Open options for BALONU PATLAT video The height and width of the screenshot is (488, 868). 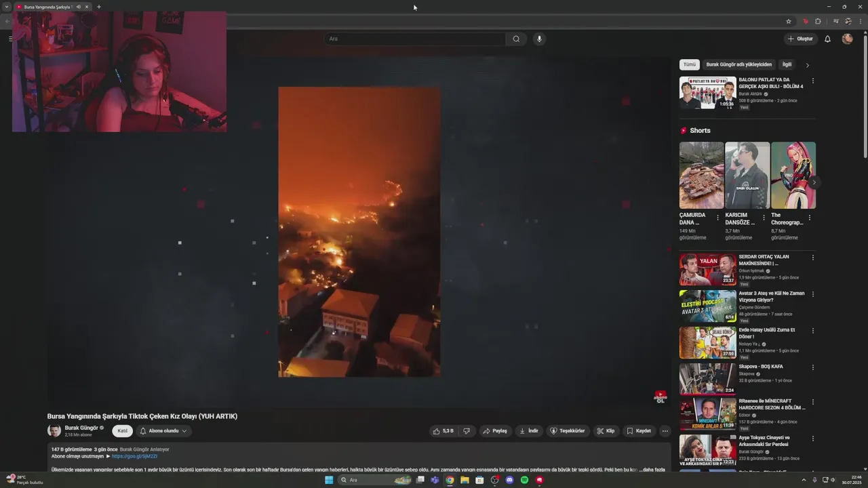(812, 81)
